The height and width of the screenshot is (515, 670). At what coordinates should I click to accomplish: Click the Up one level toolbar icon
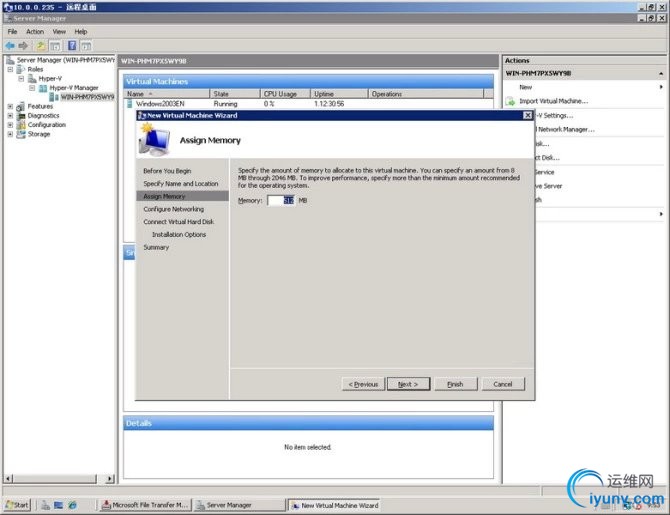point(41,46)
